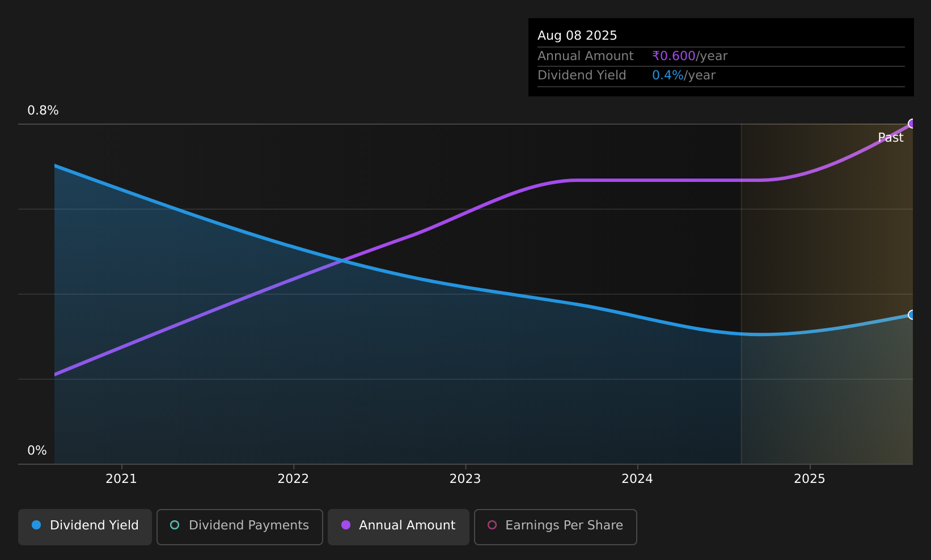
Task: Click the blue Dividend Yield legend dot
Action: pos(36,525)
